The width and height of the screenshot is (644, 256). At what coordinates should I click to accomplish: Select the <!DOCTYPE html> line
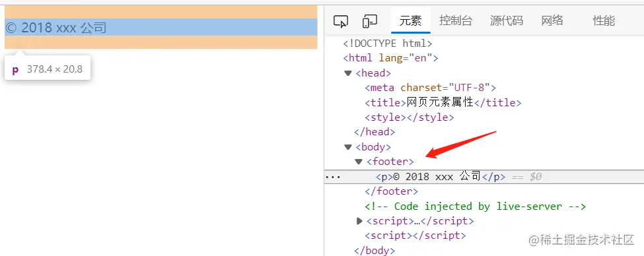coord(388,43)
